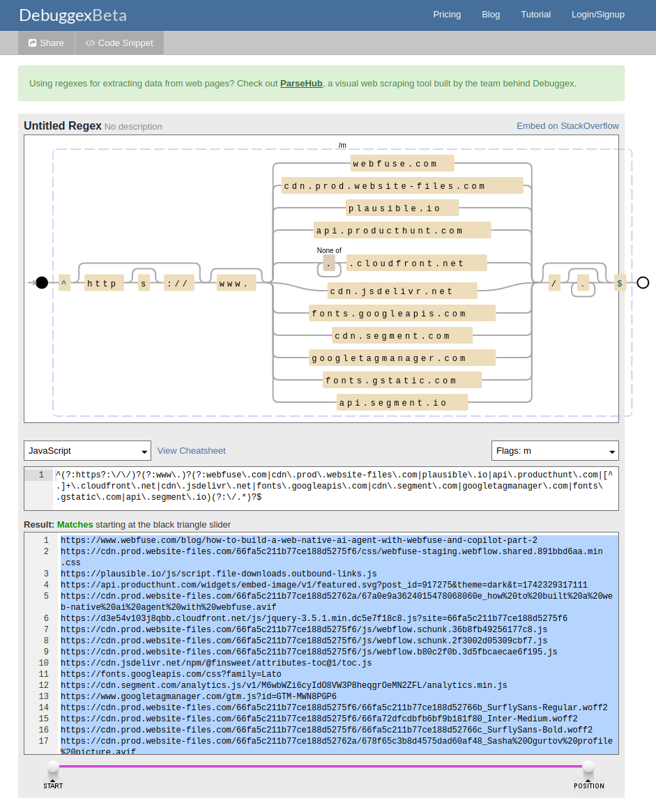Open the Blog page from the navbar
Screen dimensions: 656x812
click(x=491, y=15)
